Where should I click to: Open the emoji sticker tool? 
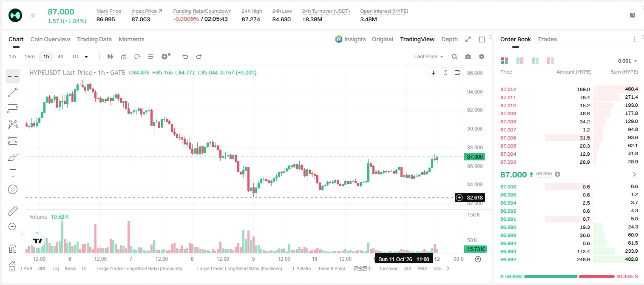point(13,189)
